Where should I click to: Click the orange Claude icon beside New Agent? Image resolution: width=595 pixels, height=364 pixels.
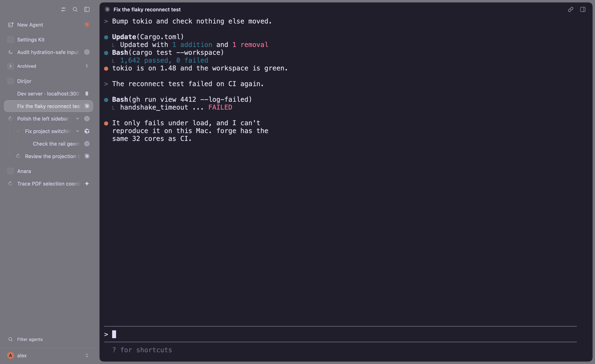(87, 25)
